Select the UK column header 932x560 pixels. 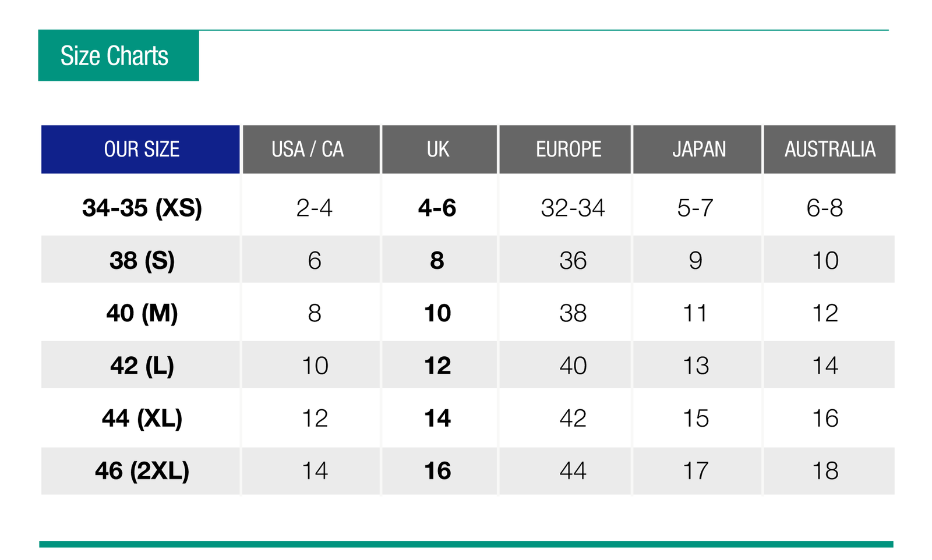click(439, 149)
